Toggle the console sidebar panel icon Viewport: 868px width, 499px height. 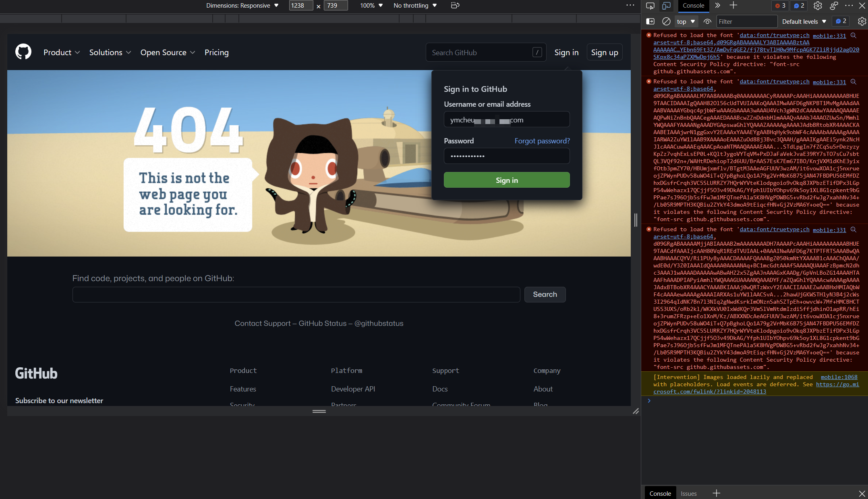650,21
